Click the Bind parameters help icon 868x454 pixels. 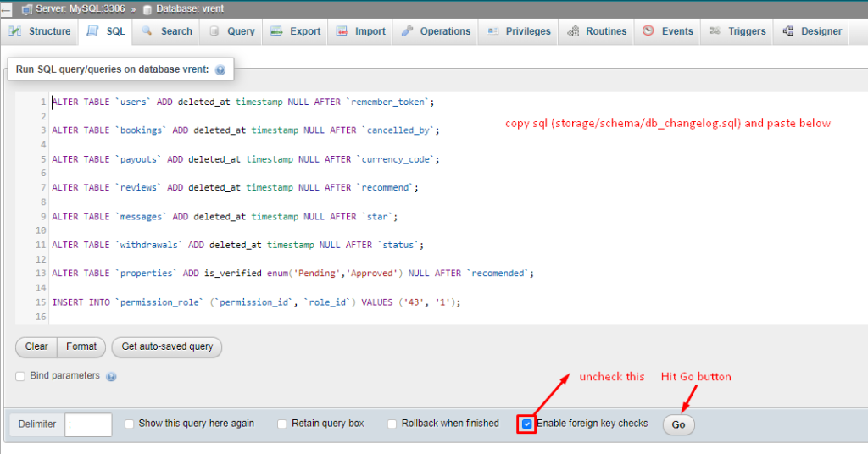[x=111, y=376]
